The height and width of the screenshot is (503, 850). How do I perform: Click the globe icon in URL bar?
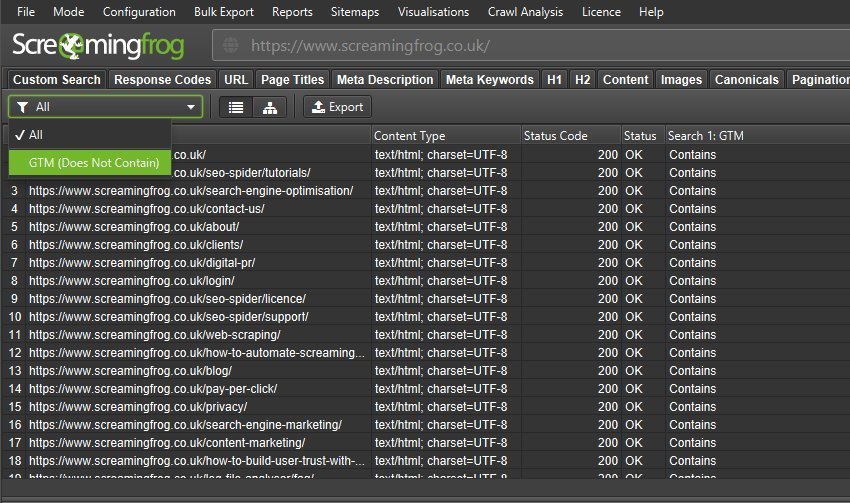pos(231,46)
